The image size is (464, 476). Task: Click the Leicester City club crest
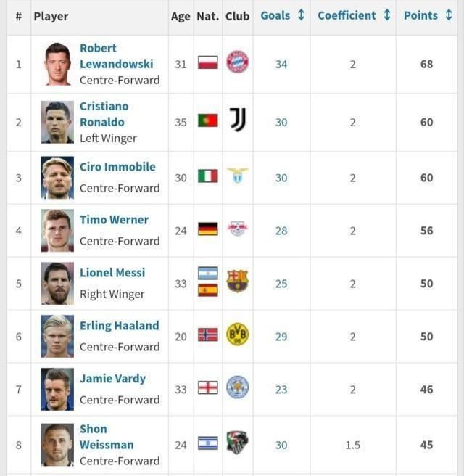coord(238,387)
